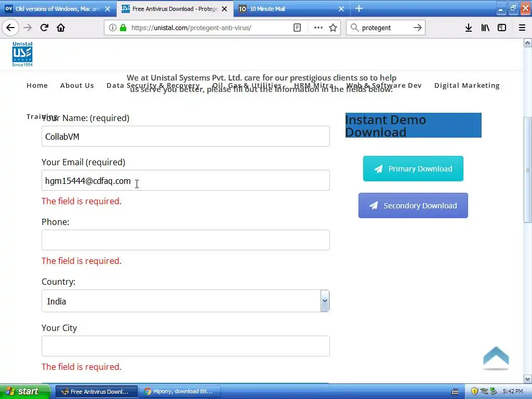Click the page scrollbar up arrow
532x399 pixels.
(527, 43)
